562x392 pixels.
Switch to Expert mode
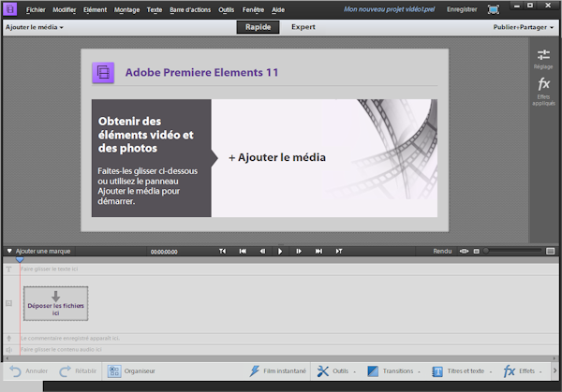(x=303, y=27)
